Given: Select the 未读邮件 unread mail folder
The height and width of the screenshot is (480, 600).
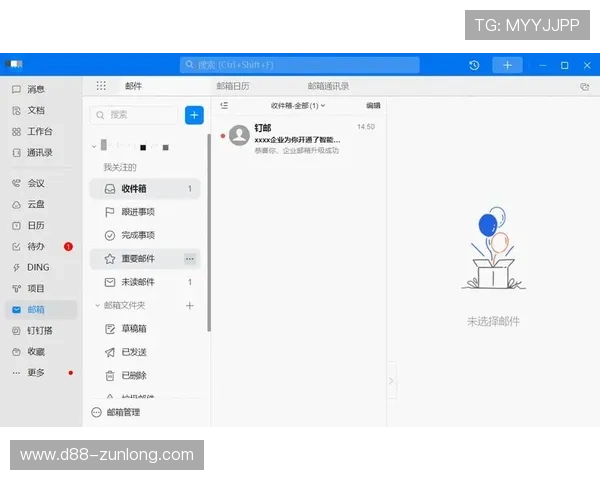Looking at the screenshot, I should click(145, 282).
